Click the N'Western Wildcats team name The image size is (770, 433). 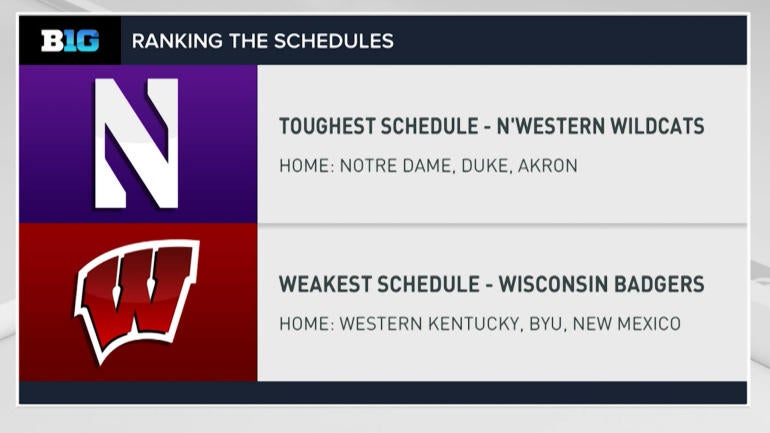click(x=601, y=126)
